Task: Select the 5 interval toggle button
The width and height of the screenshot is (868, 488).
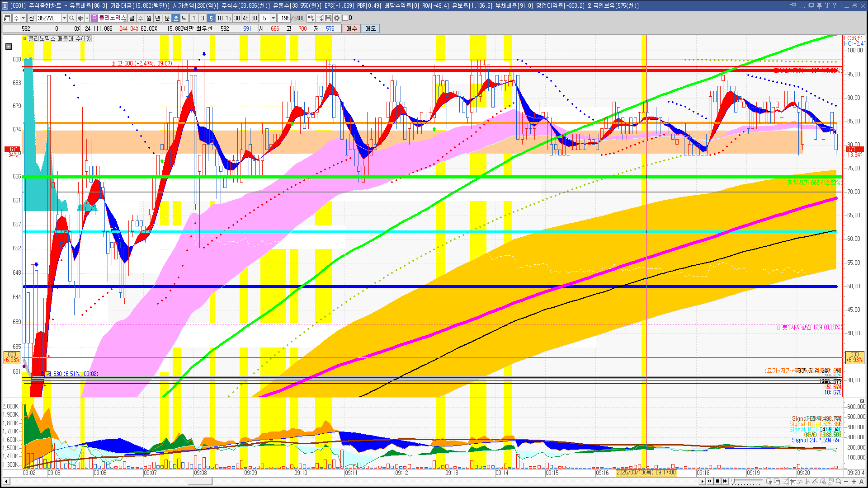Action: (x=211, y=18)
